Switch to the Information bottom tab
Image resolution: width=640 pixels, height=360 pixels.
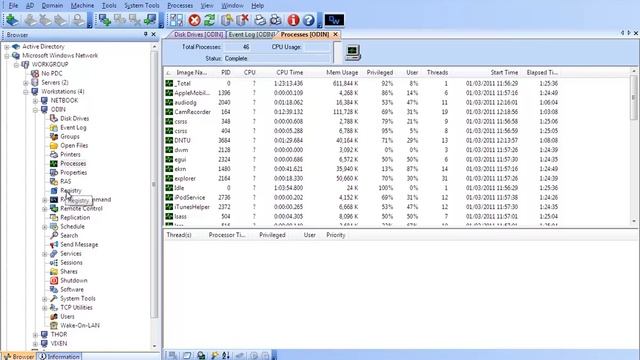pyautogui.click(x=60, y=356)
